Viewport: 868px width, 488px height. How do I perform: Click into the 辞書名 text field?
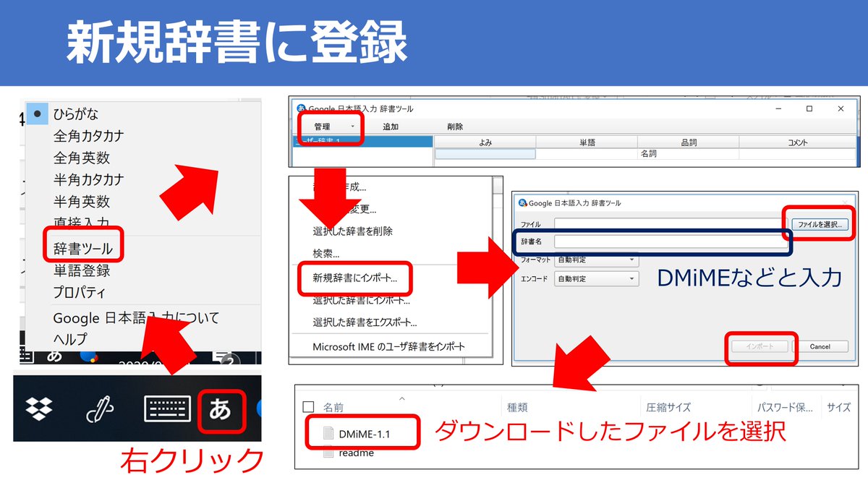tap(671, 241)
